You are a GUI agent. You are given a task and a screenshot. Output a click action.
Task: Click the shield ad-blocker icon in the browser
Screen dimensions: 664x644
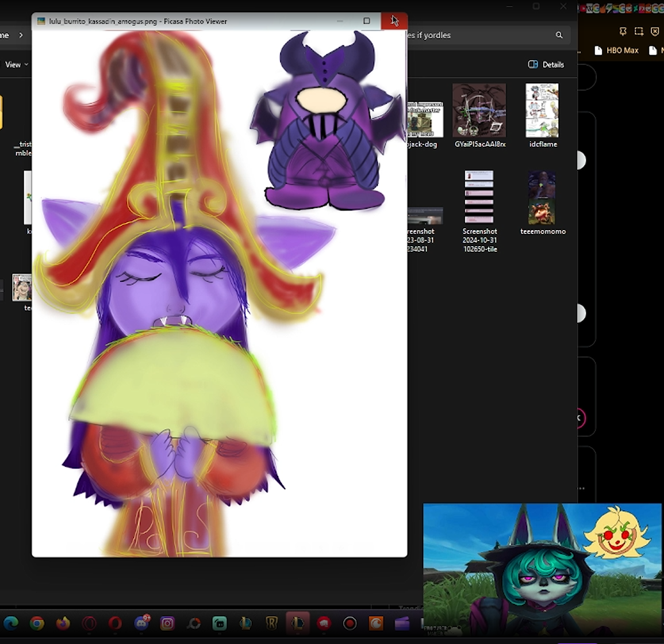point(655,32)
